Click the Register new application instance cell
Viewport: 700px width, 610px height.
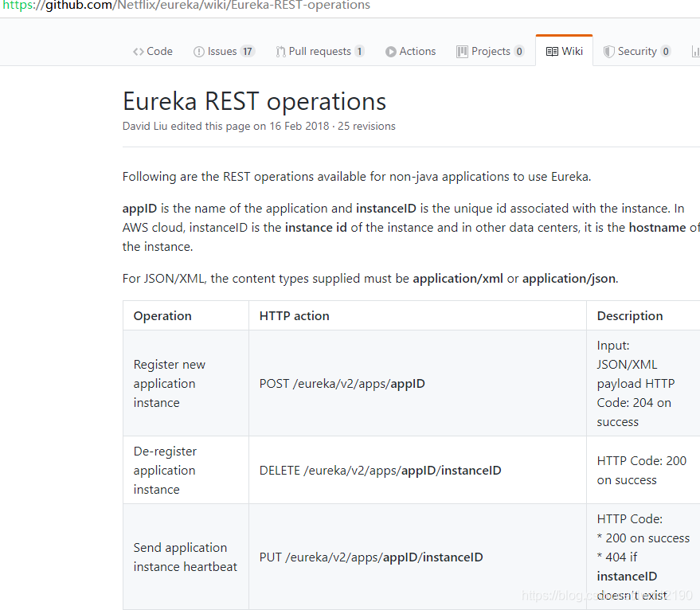click(x=186, y=384)
